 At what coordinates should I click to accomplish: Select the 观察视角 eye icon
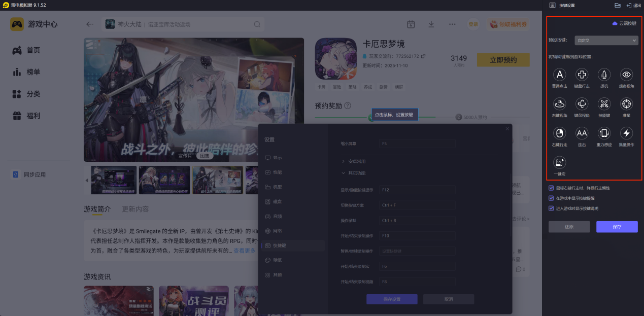point(627,75)
